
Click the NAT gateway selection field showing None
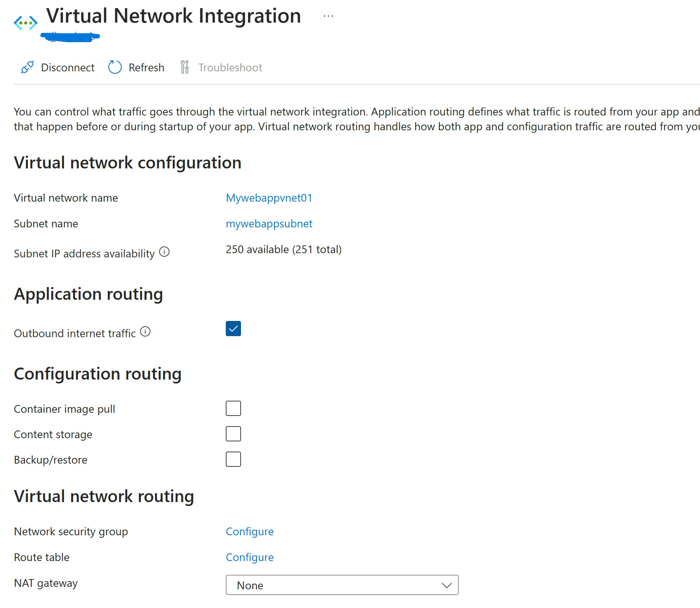point(341,585)
